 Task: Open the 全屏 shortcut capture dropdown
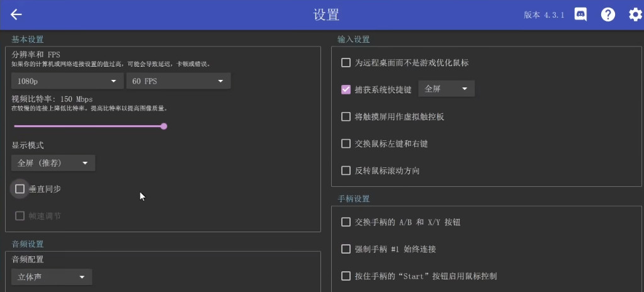pos(446,89)
